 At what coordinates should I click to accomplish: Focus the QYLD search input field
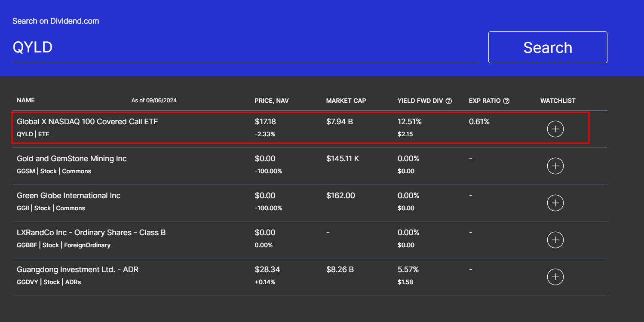click(246, 47)
